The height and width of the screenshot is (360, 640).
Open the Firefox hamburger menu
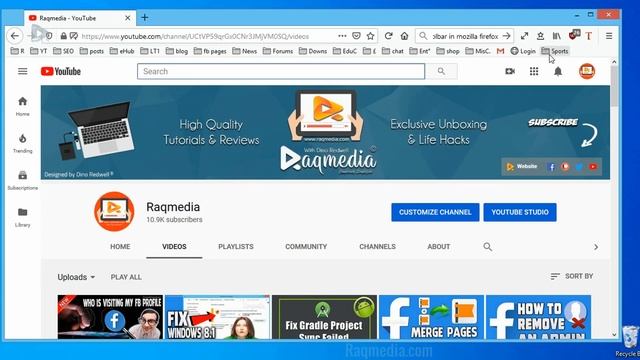coord(609,36)
